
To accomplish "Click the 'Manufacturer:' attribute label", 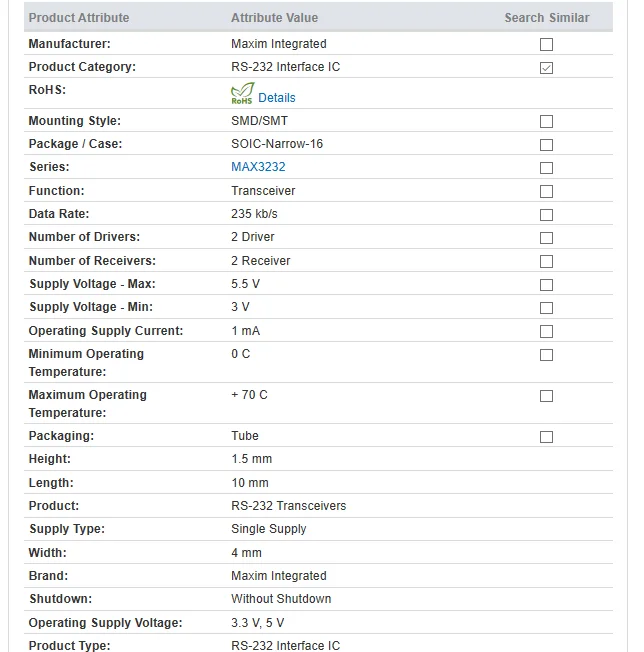I will click(69, 44).
